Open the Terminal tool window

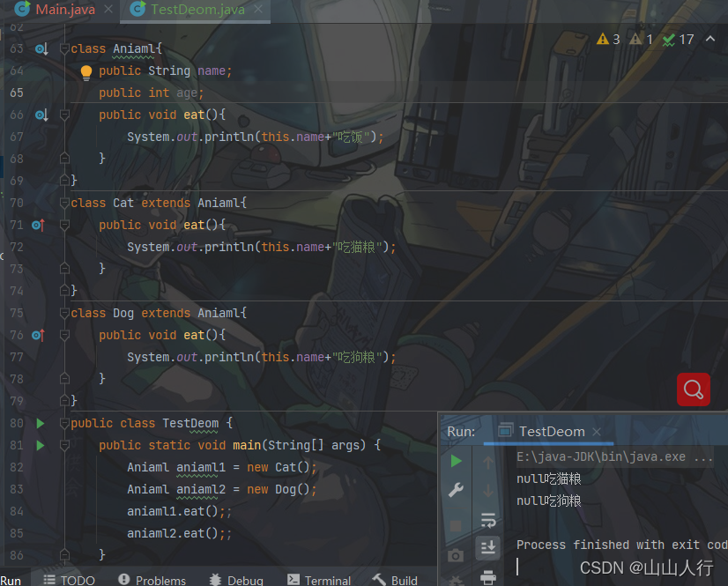319,581
